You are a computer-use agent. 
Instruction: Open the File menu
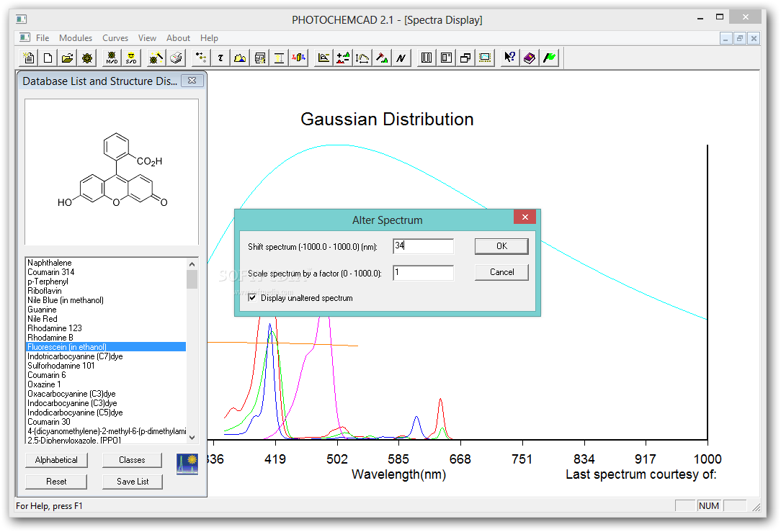(x=43, y=38)
